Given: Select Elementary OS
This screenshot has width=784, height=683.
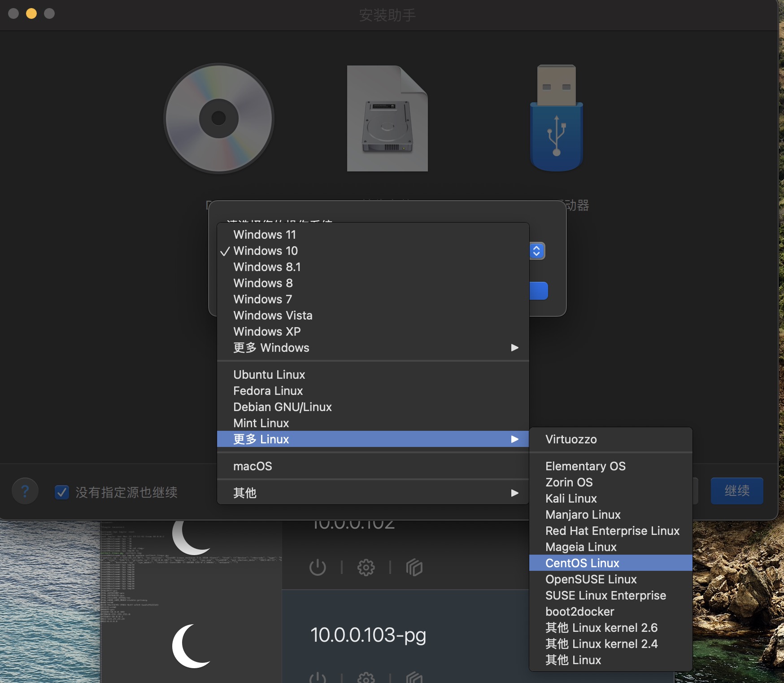Looking at the screenshot, I should click(x=611, y=466).
